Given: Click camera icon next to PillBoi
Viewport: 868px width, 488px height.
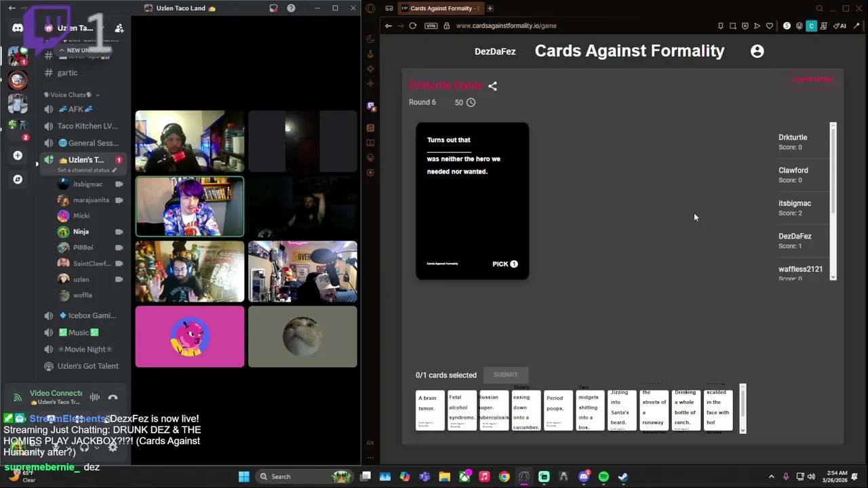Looking at the screenshot, I should click(x=119, y=247).
